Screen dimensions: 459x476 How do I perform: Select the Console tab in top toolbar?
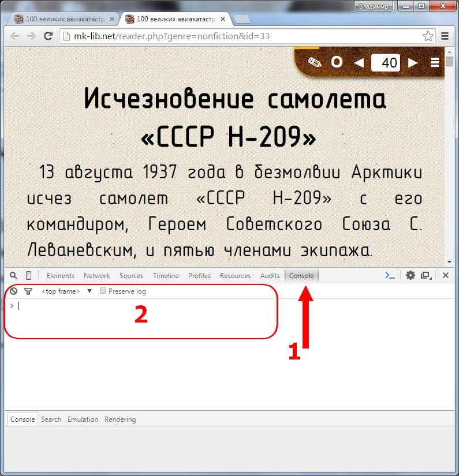click(301, 276)
